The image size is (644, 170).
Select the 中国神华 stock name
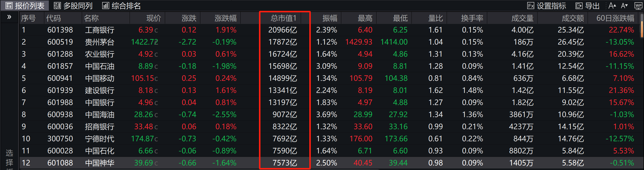pyautogui.click(x=100, y=163)
